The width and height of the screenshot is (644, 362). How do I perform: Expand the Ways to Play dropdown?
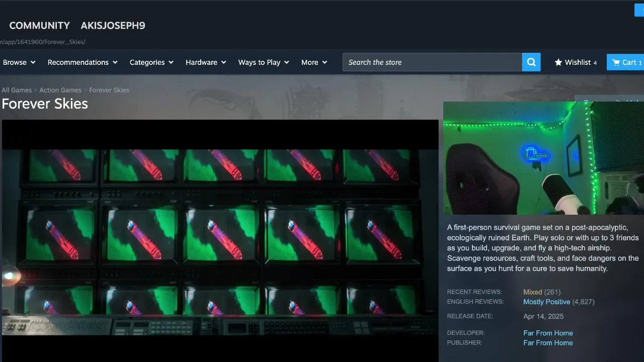tap(264, 62)
